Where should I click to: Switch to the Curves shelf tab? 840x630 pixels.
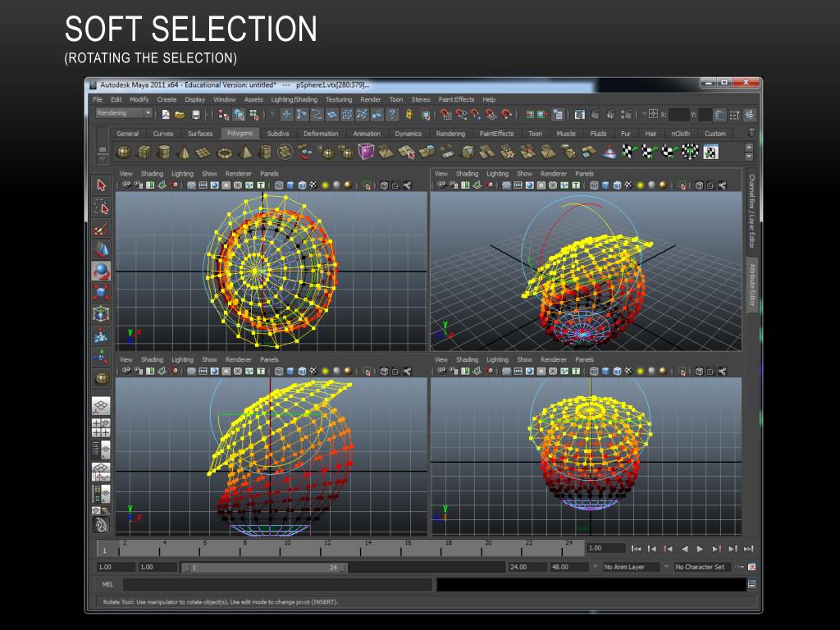tap(163, 134)
